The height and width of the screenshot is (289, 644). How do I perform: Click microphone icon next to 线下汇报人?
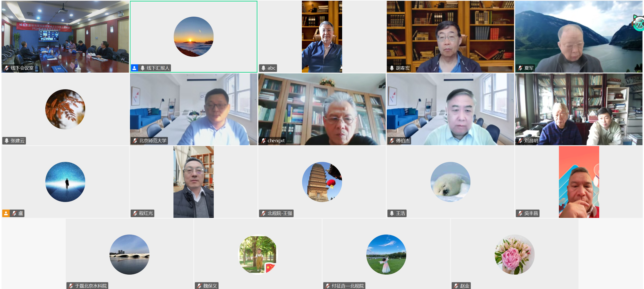click(x=142, y=68)
